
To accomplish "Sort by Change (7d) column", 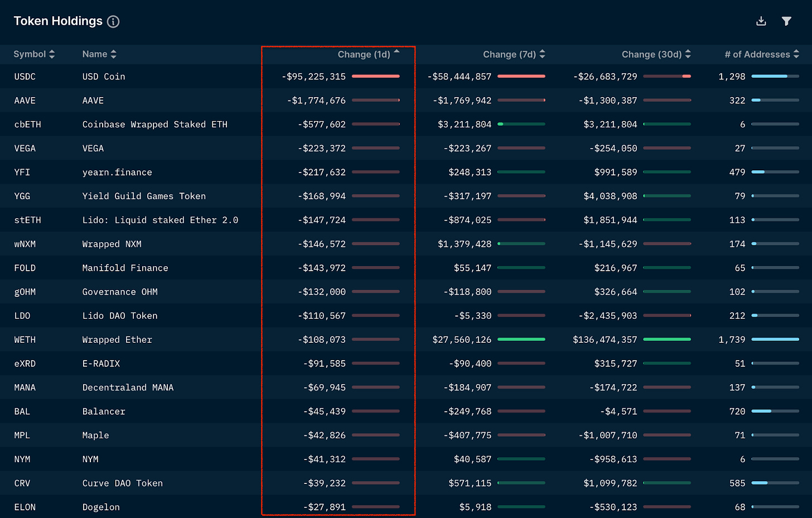I will click(514, 54).
